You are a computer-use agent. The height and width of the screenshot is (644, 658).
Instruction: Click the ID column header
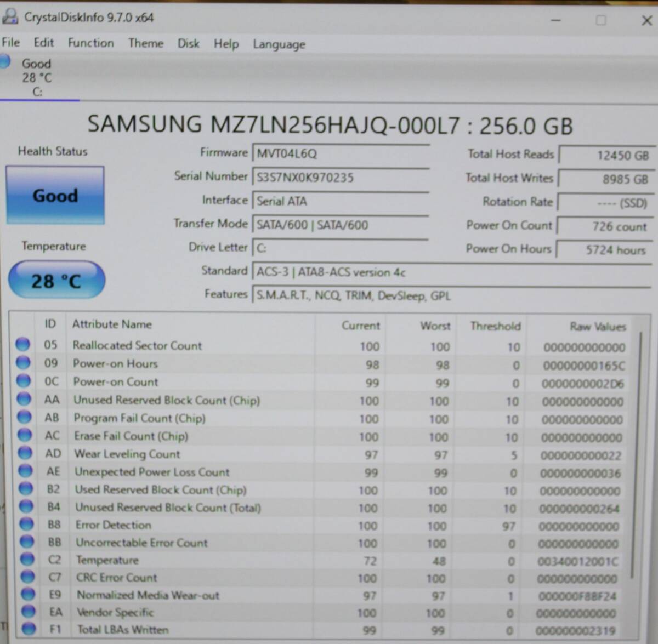click(x=50, y=324)
